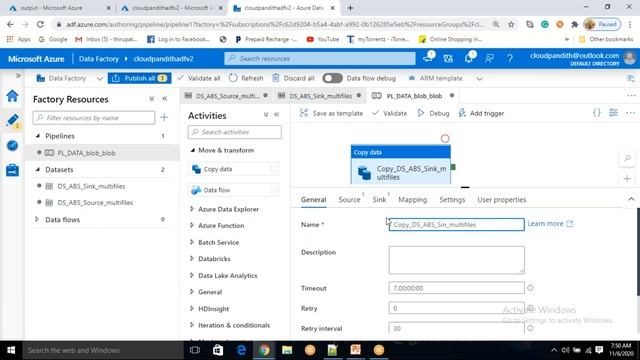Expand the Data flows tree section

click(x=37, y=219)
